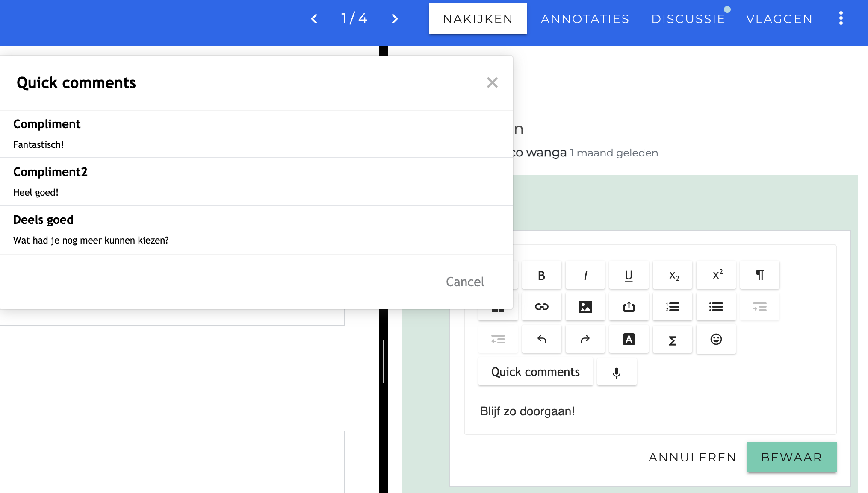Image resolution: width=868 pixels, height=493 pixels.
Task: Insert an unordered bullet list
Action: click(716, 307)
